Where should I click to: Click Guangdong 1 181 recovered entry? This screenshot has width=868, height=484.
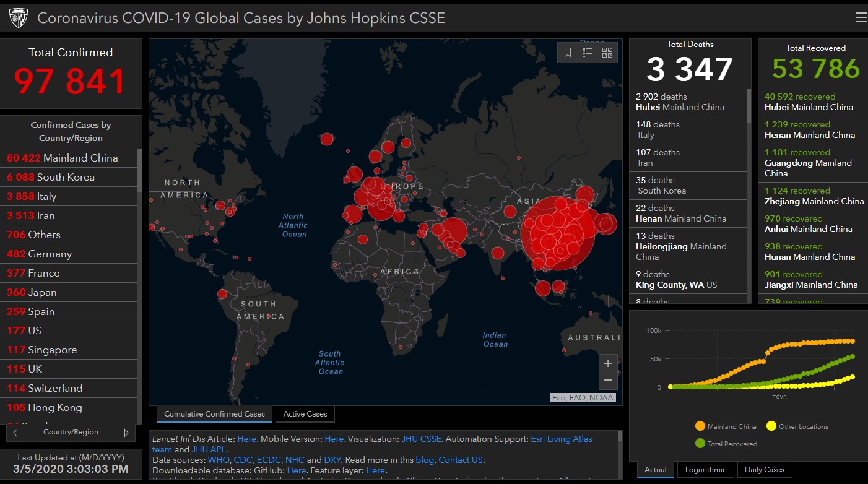coord(813,163)
